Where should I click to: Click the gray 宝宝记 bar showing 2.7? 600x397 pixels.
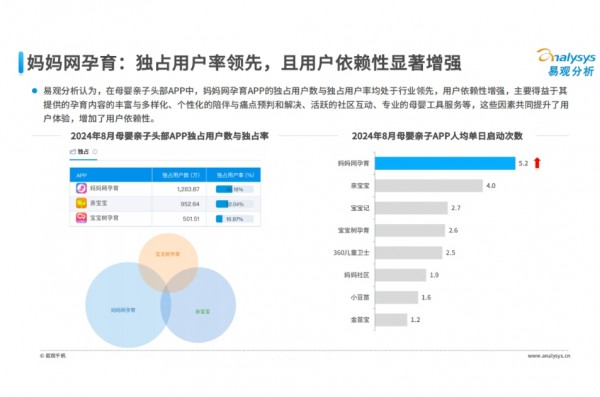[411, 208]
